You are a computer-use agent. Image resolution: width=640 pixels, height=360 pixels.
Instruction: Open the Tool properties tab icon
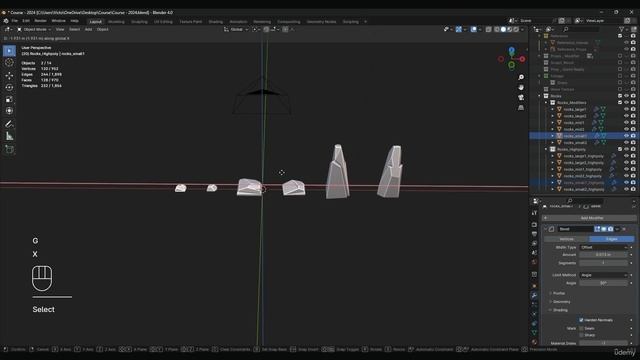click(534, 213)
